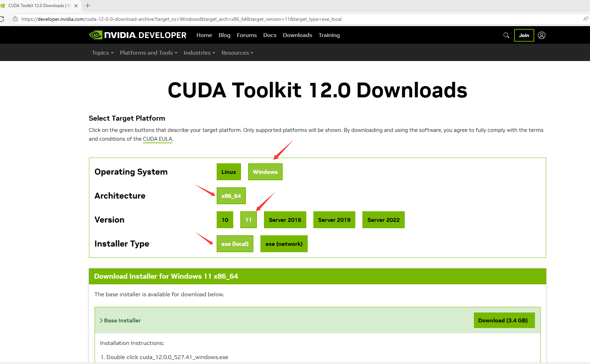Click the browser address bar URL
This screenshot has height=364, width=590.
click(181, 19)
